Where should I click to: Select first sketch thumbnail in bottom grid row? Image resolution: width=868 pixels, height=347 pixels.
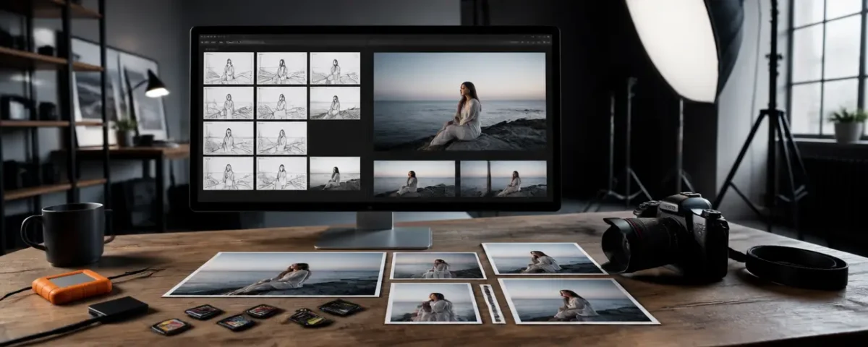tap(229, 173)
